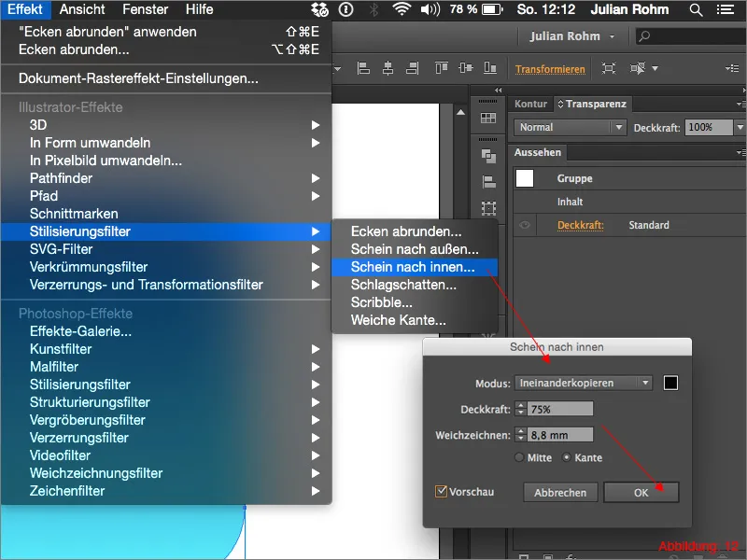This screenshot has height=560, width=747.
Task: Click the Weichzeichnen 8,8 mm field
Action: coord(560,435)
